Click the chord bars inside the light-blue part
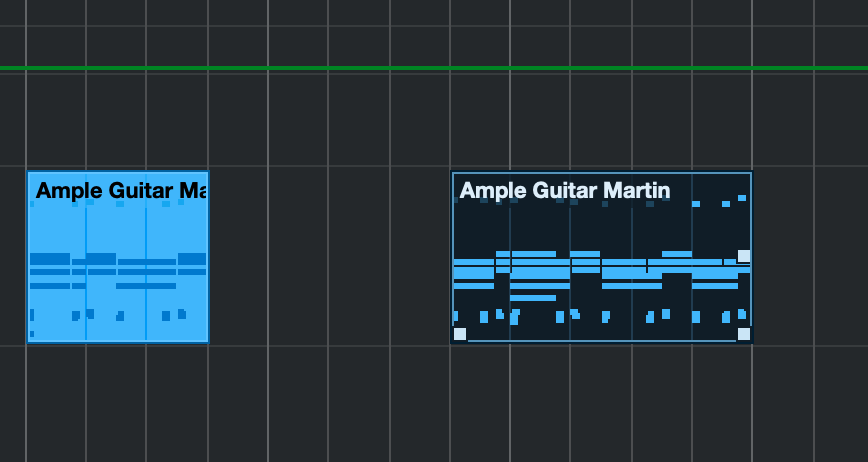This screenshot has width=868, height=462. click(x=118, y=271)
